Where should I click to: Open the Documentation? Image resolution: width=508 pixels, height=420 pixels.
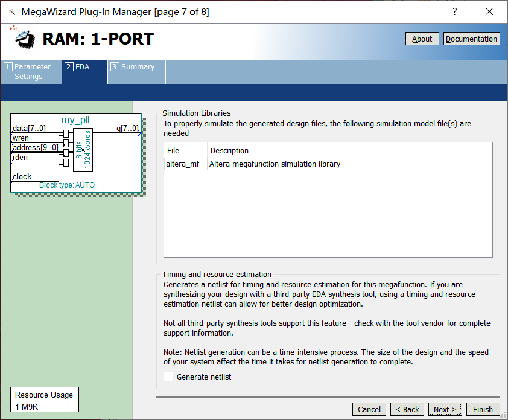click(471, 39)
